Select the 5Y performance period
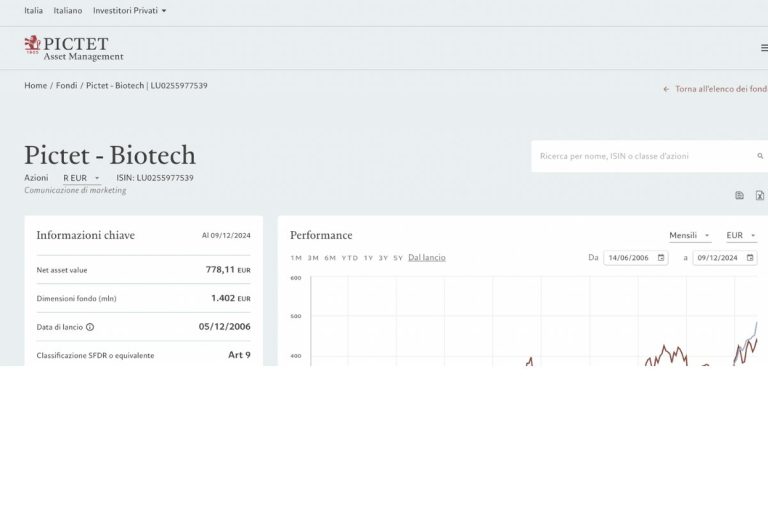This screenshot has width=768, height=512. tap(398, 258)
